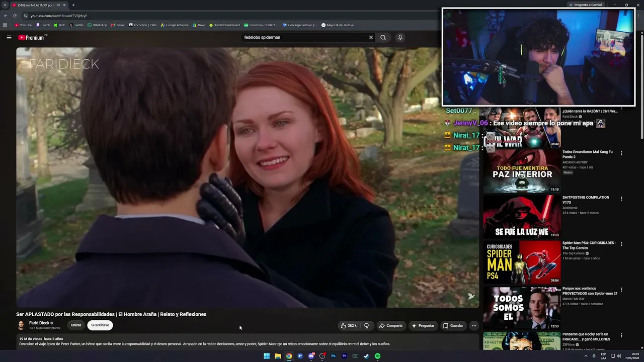Open Spotify from the taskbar
Image resolution: width=644 pixels, height=362 pixels.
click(x=377, y=356)
